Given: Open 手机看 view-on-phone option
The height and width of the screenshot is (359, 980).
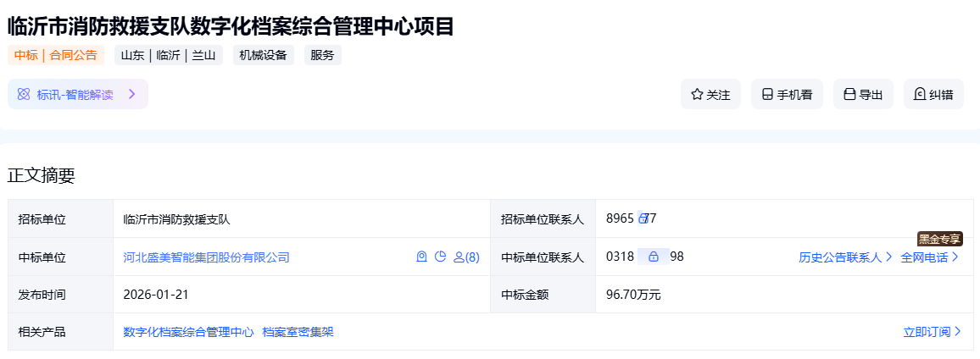Looking at the screenshot, I should (787, 95).
